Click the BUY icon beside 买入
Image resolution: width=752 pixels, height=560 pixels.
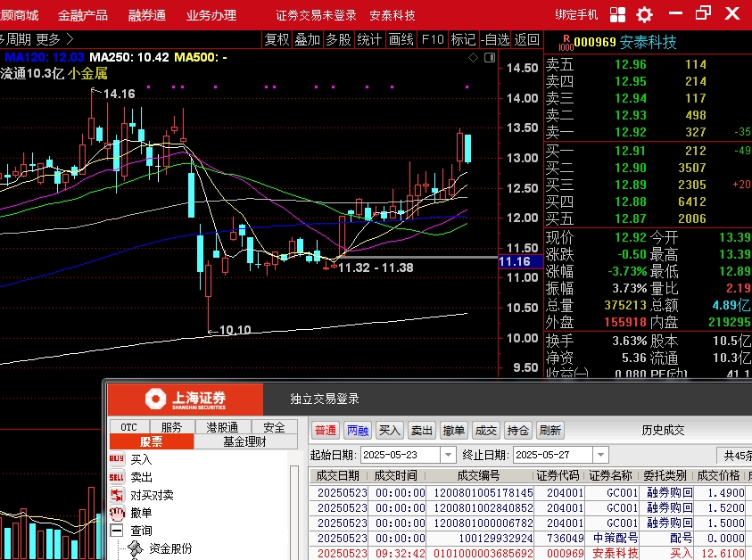(117, 459)
